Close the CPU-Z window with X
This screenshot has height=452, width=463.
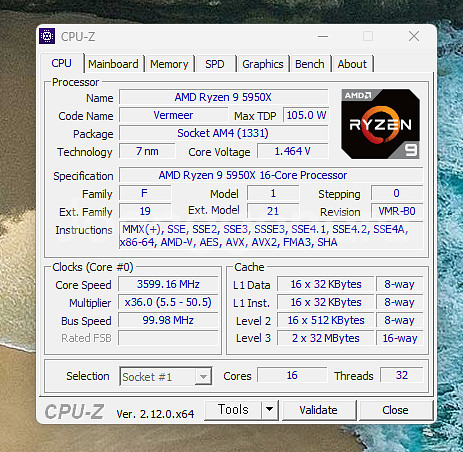414,36
